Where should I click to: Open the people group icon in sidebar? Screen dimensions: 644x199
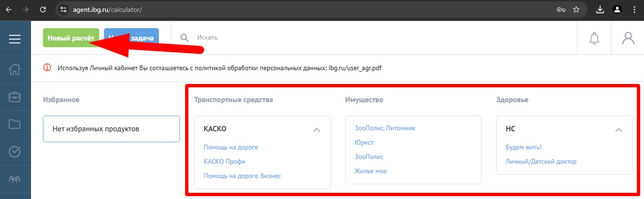(15, 180)
